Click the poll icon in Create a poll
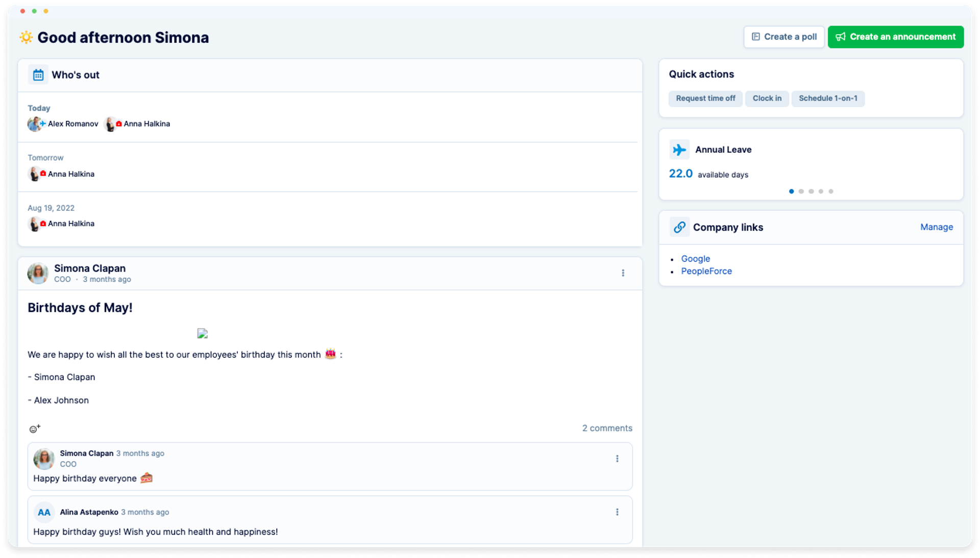This screenshot has width=980, height=558. click(x=756, y=37)
